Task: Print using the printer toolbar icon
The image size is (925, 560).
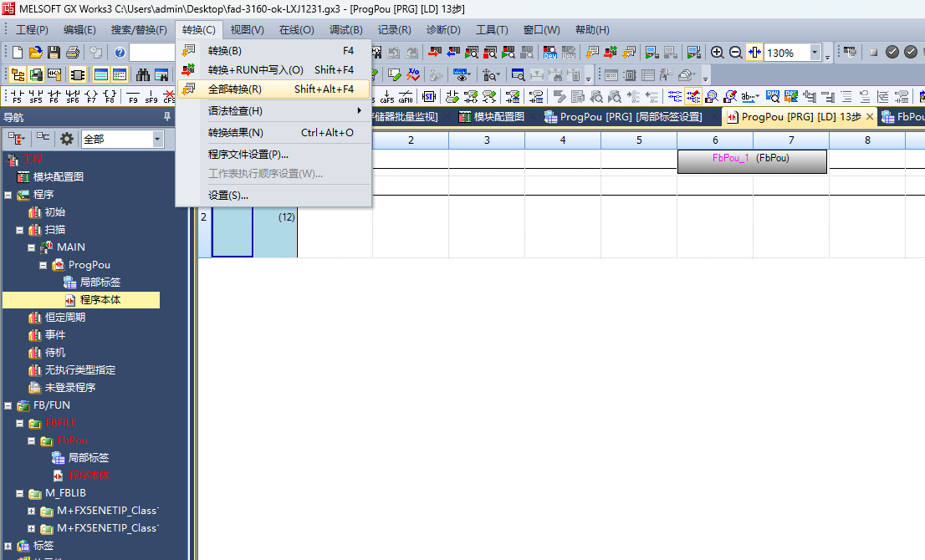Action: coord(73,53)
